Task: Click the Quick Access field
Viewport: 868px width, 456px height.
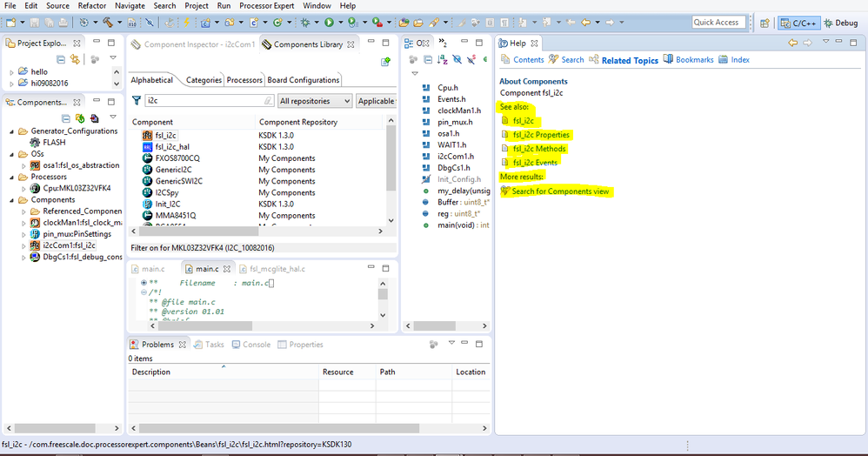Action: tap(718, 22)
